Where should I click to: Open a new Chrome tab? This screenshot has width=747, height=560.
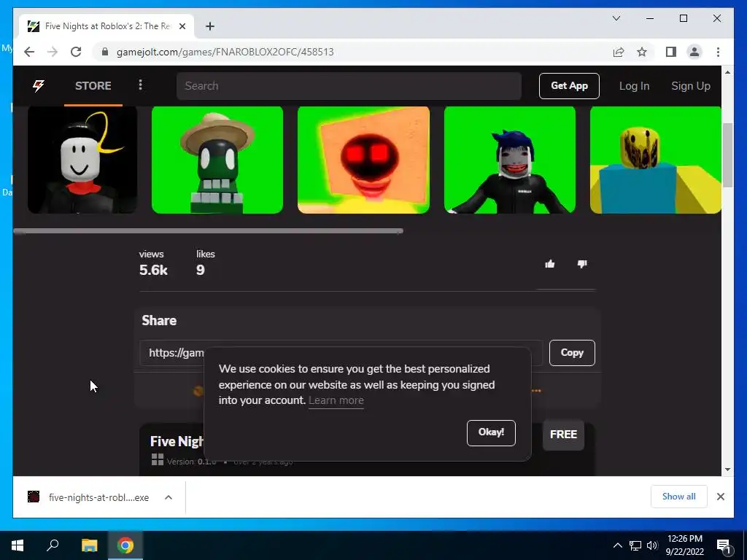[210, 26]
